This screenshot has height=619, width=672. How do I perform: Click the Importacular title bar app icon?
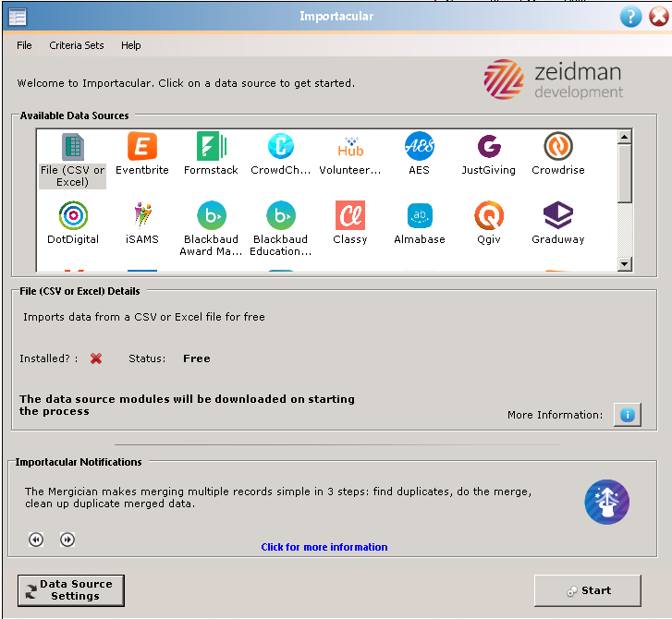18,17
